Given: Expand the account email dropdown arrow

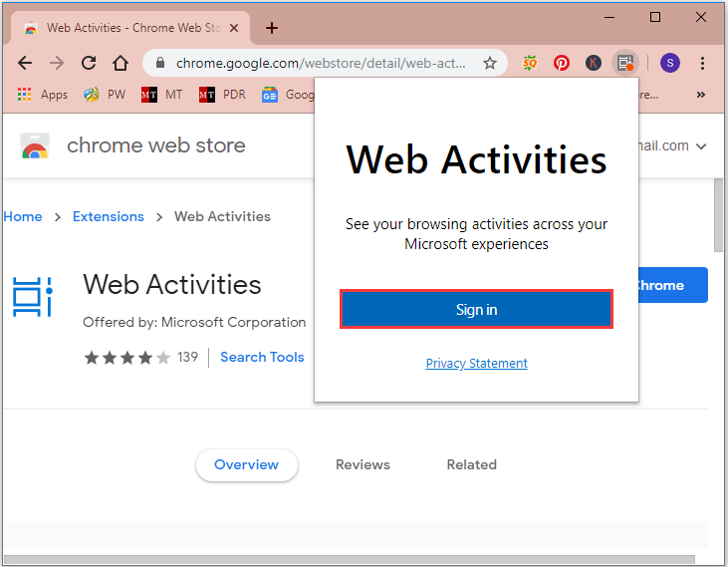Looking at the screenshot, I should click(x=701, y=146).
